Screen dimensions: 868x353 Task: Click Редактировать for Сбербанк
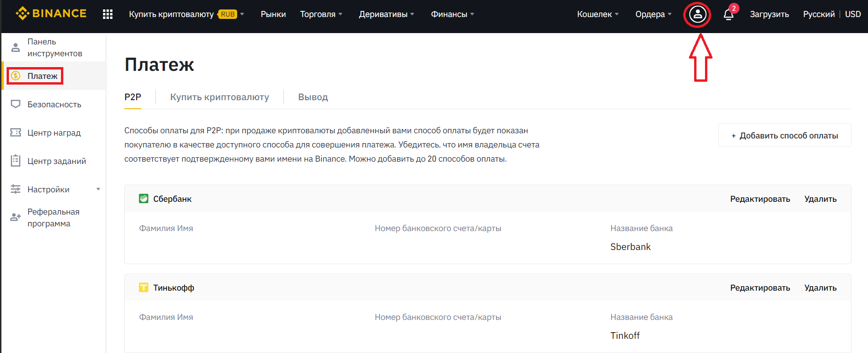[x=760, y=199]
